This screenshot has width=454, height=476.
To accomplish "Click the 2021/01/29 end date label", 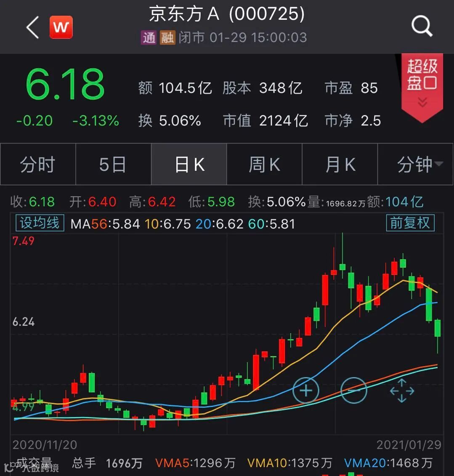I will (409, 445).
